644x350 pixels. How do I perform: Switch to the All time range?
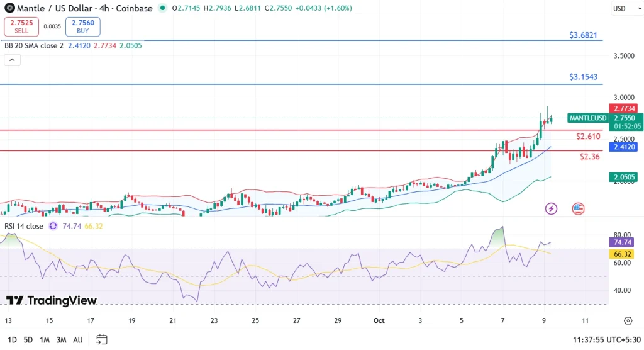(x=77, y=339)
